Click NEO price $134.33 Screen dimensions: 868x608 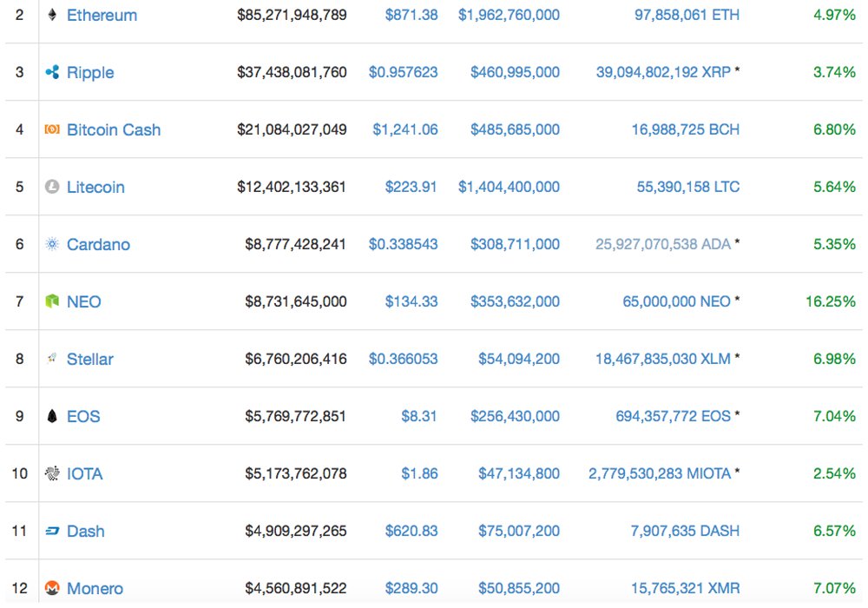(x=411, y=301)
